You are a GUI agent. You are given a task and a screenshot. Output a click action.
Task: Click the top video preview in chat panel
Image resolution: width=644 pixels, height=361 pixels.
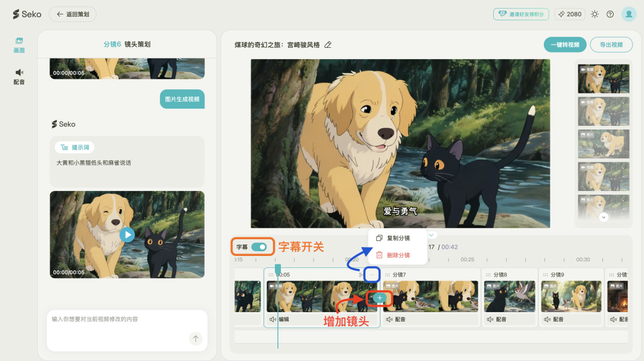tap(127, 68)
